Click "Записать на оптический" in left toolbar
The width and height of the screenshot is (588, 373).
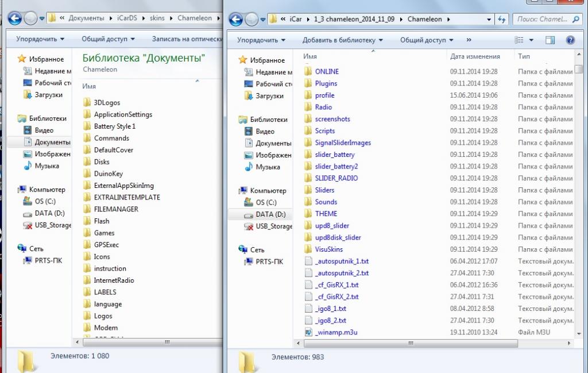187,39
